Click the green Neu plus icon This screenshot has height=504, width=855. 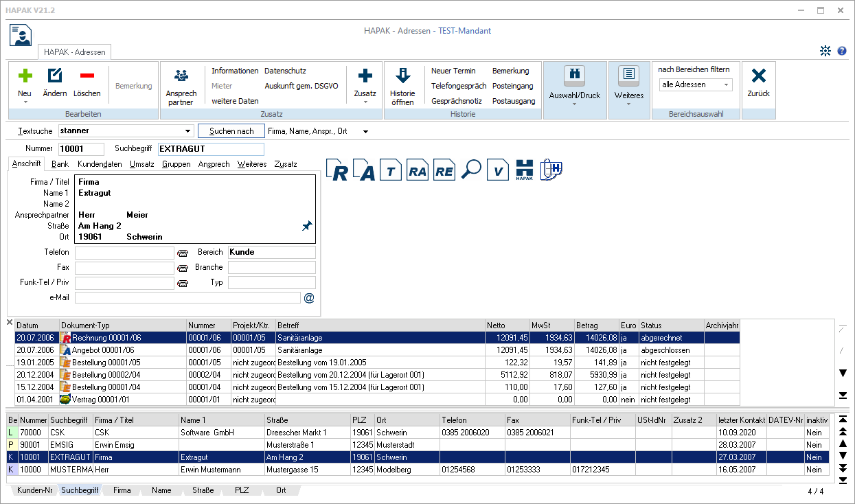pos(25,76)
